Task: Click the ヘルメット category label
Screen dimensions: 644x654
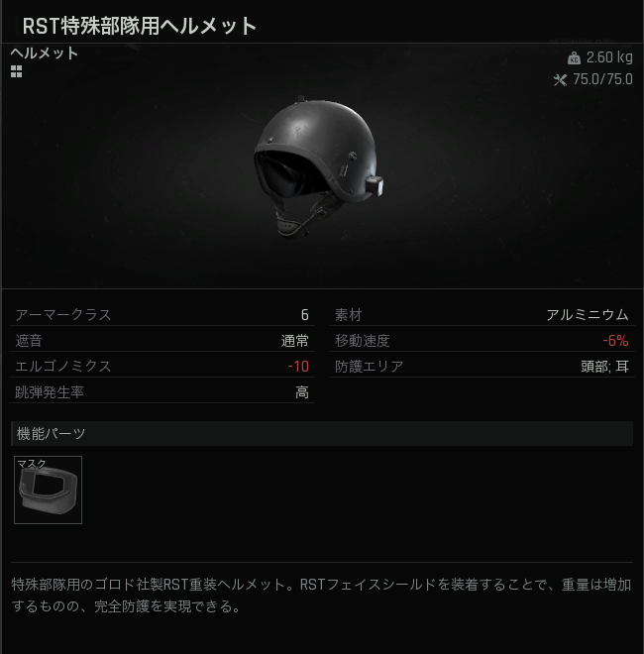Action: pyautogui.click(x=45, y=54)
